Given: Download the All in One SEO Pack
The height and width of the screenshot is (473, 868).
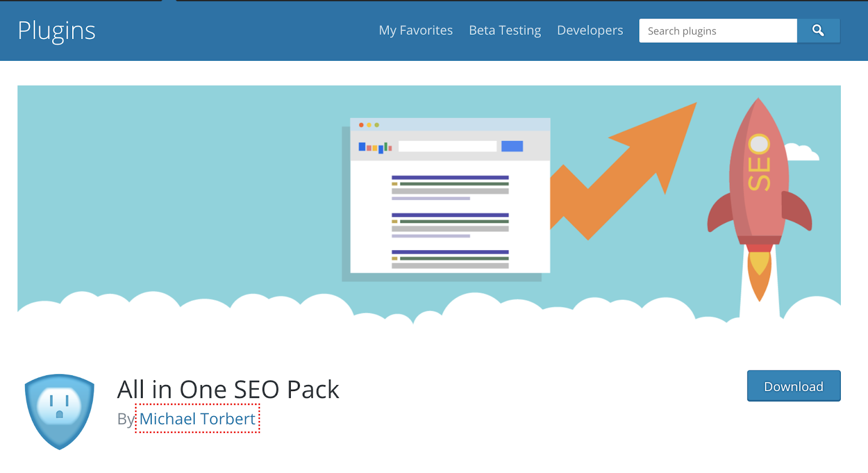Looking at the screenshot, I should click(794, 386).
